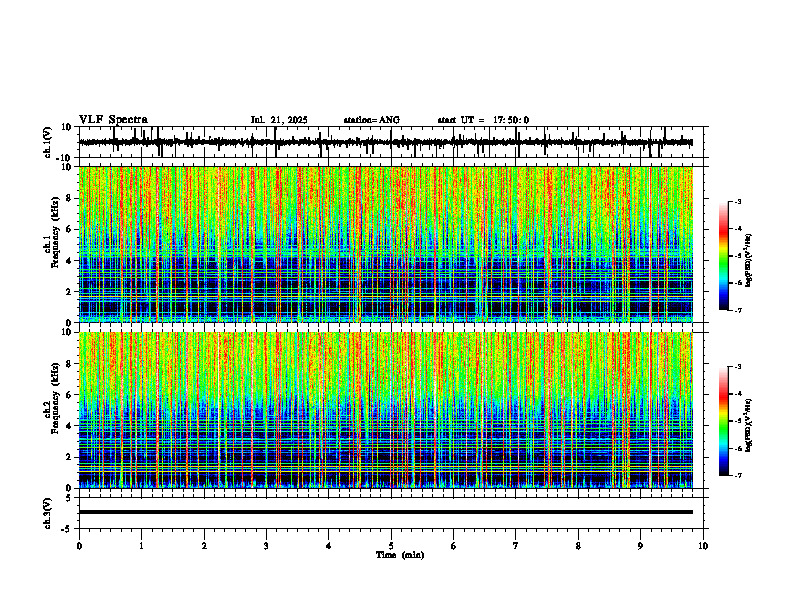
Task: Click the time axis tick label "10"
Action: point(703,546)
